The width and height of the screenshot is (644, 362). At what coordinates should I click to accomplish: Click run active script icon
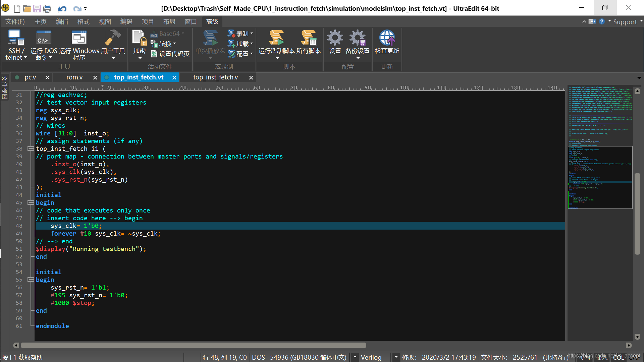point(276,38)
